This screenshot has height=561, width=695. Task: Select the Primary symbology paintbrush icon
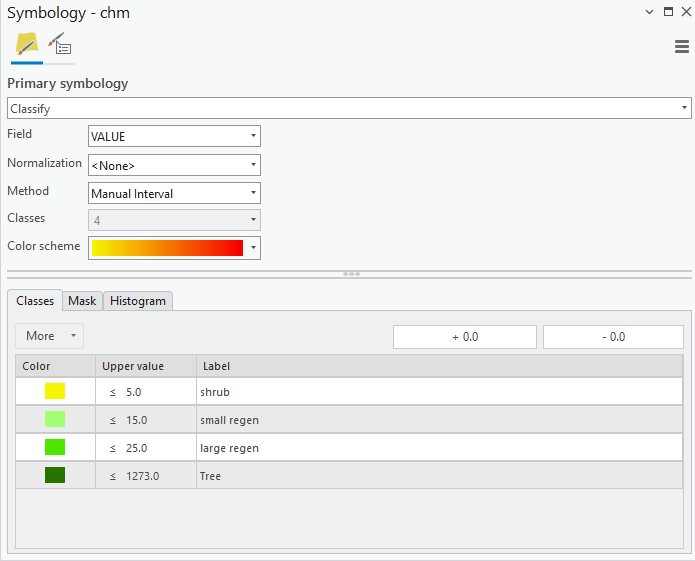pyautogui.click(x=27, y=43)
